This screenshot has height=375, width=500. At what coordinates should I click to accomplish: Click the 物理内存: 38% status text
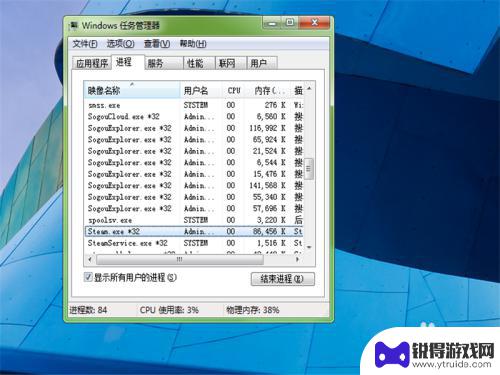(x=253, y=310)
